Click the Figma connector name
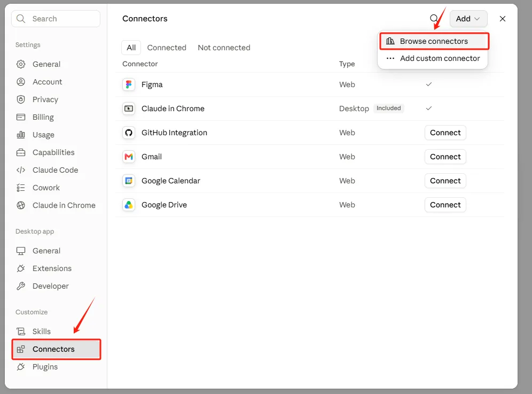Viewport: 532px width, 394px height. pos(152,84)
